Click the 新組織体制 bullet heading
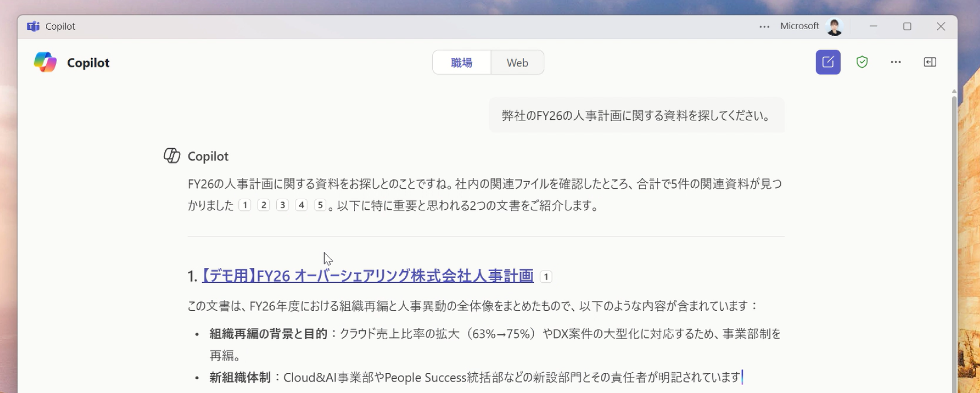The width and height of the screenshot is (980, 393). [240, 378]
